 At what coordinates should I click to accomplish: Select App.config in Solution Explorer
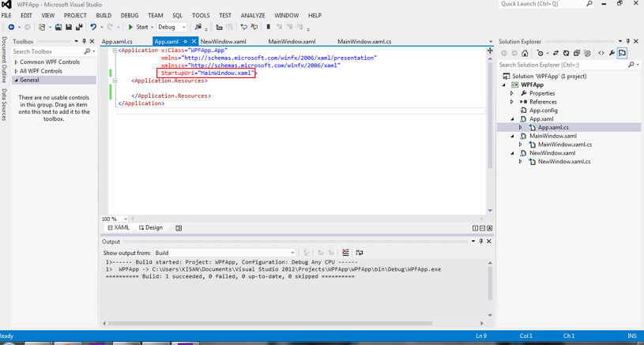(x=543, y=111)
